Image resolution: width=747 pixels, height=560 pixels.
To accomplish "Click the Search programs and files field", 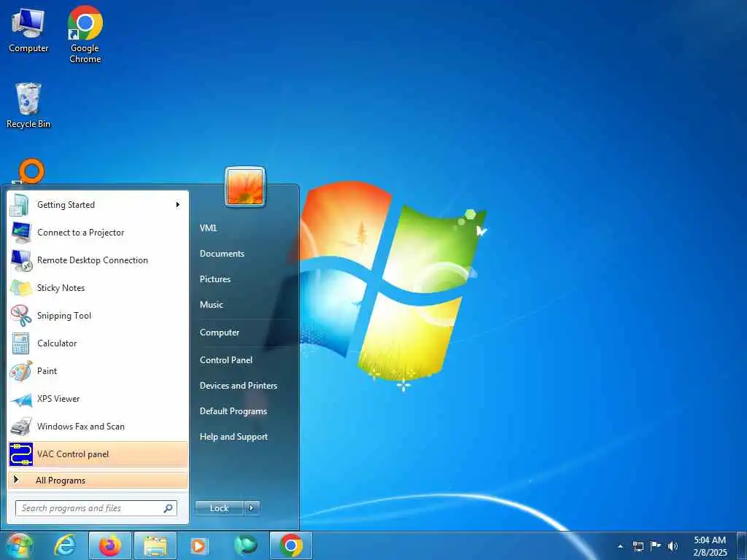I will tap(96, 508).
